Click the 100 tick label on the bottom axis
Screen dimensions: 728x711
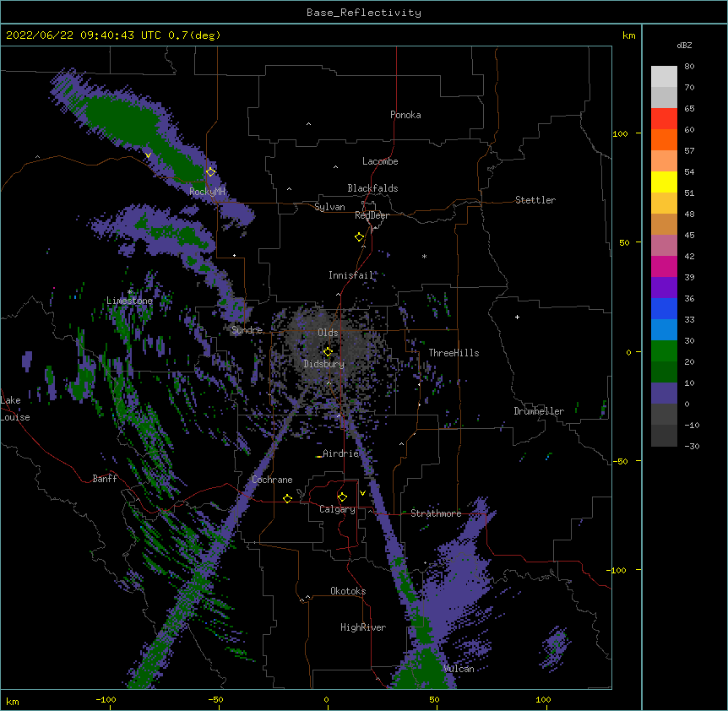click(x=543, y=700)
